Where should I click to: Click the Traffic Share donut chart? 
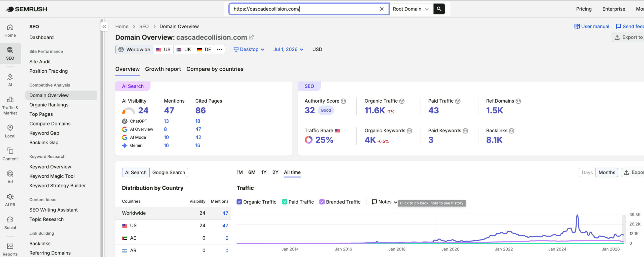tap(309, 140)
